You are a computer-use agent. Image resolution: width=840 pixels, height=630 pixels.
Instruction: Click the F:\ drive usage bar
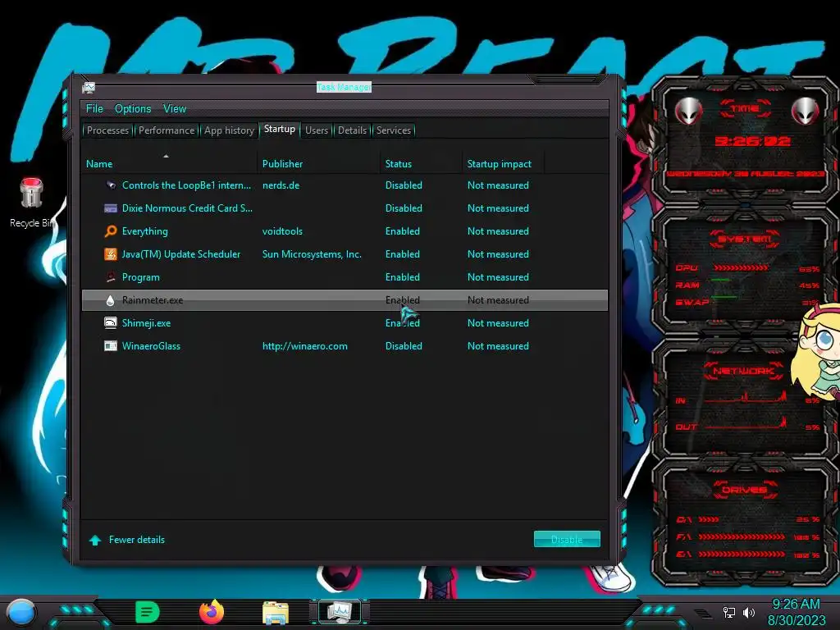[x=742, y=536]
